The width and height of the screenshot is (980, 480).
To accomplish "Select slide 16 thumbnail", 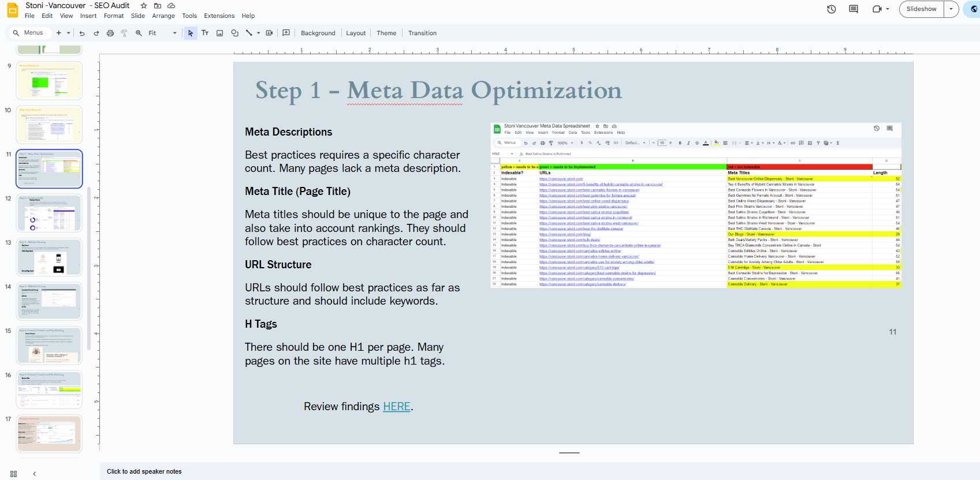I will click(x=49, y=389).
